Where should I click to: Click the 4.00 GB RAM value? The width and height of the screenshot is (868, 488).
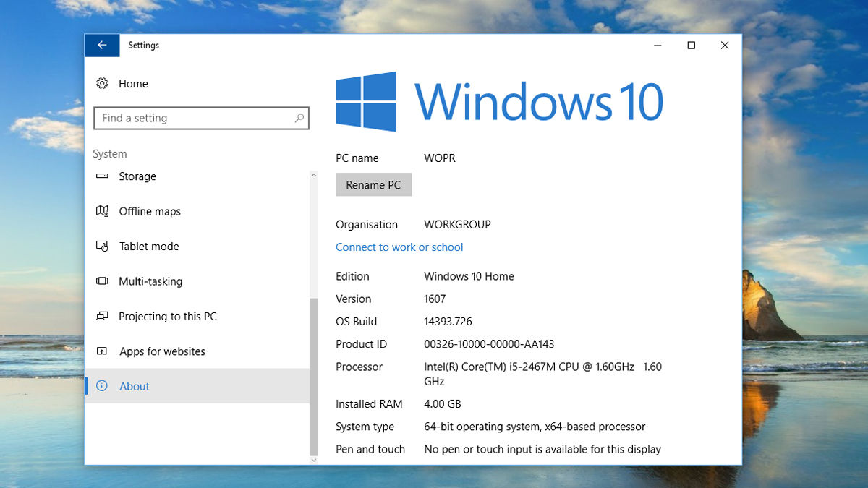(x=443, y=404)
